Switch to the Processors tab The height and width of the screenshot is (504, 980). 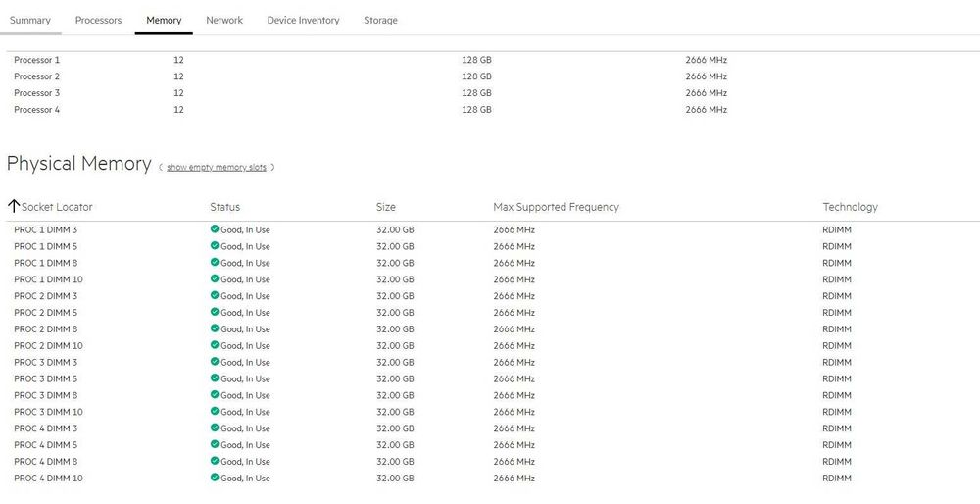98,20
